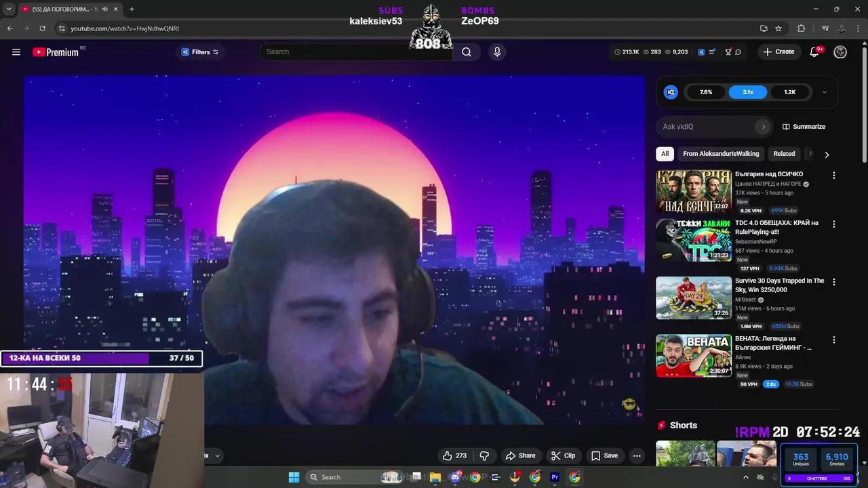Open more actions ellipsis below video
The height and width of the screenshot is (488, 868).
pos(637,455)
